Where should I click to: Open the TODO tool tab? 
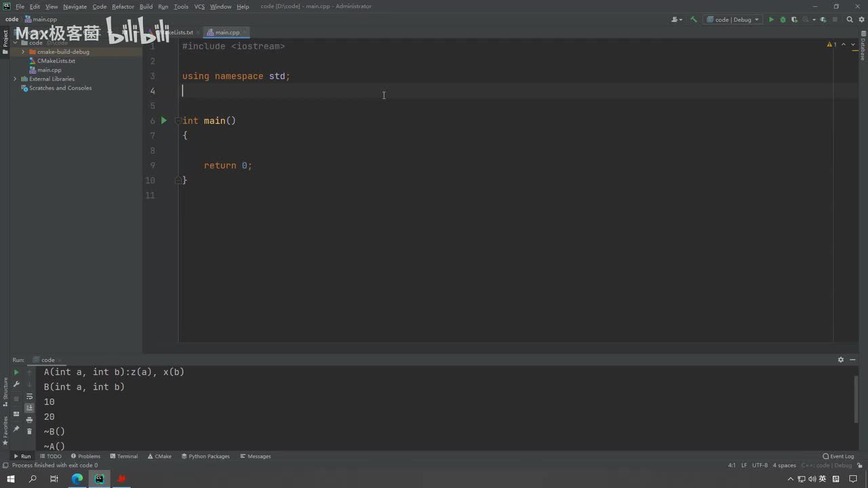(x=51, y=456)
